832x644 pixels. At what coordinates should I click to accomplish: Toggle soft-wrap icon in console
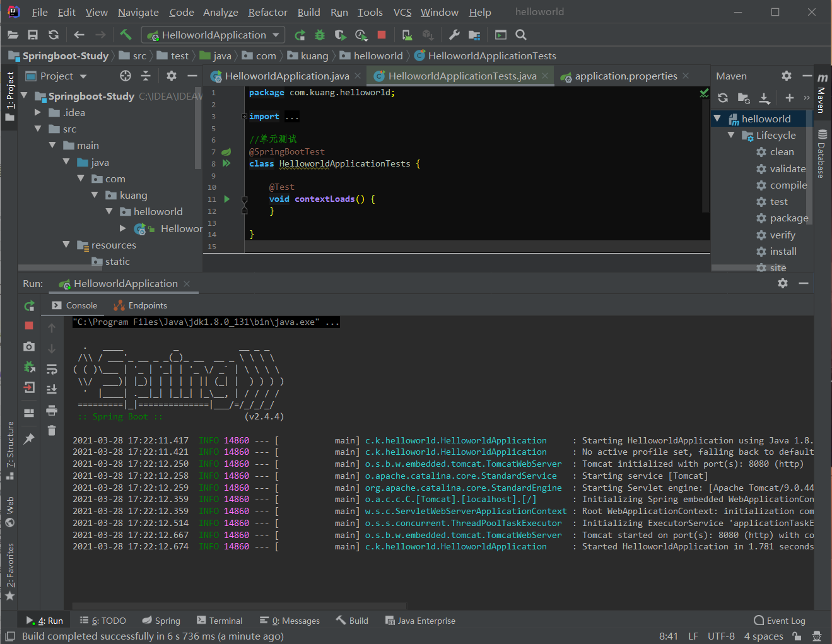52,369
